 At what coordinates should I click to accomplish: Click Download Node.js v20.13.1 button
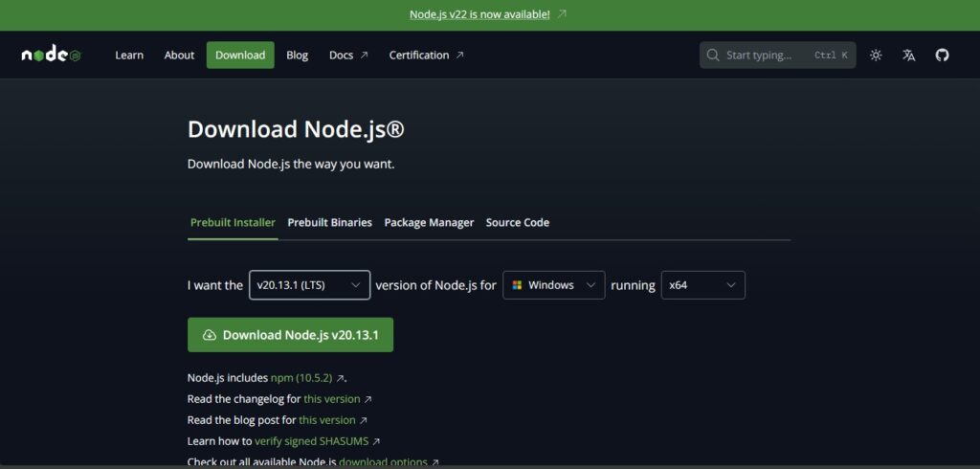291,335
